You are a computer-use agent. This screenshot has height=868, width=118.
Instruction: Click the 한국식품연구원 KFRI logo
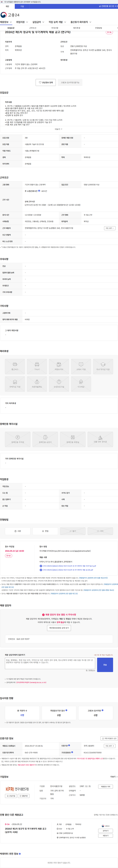(17, 789)
